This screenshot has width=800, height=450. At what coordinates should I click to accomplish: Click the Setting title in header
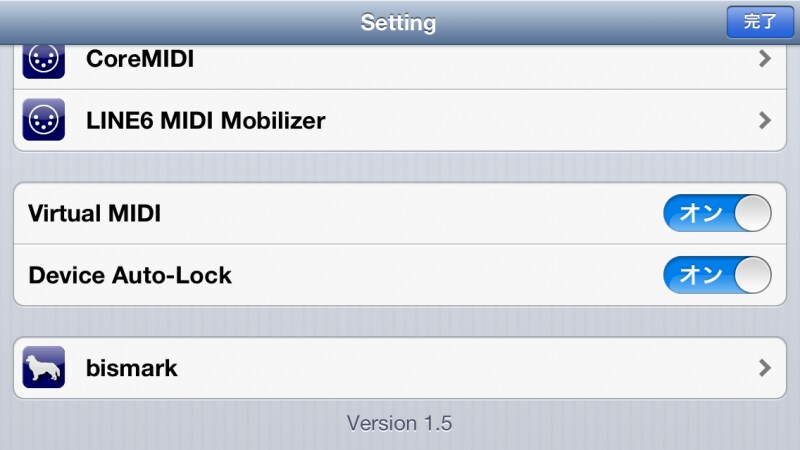click(398, 23)
